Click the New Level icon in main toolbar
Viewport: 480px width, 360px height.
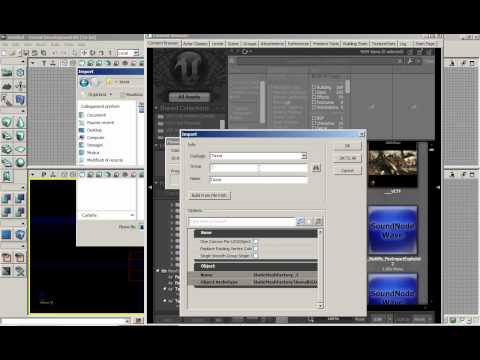pos(4,53)
